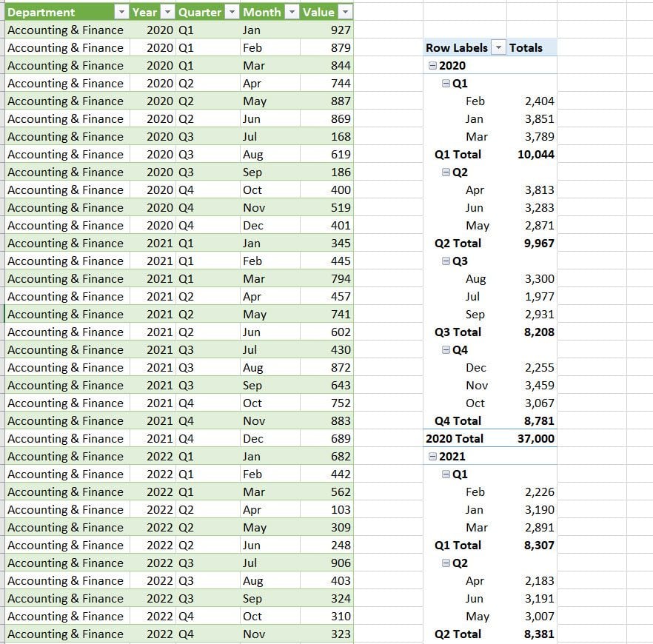Image resolution: width=653 pixels, height=644 pixels.
Task: Select pivot value 2,931 for Sep
Action: tap(532, 315)
